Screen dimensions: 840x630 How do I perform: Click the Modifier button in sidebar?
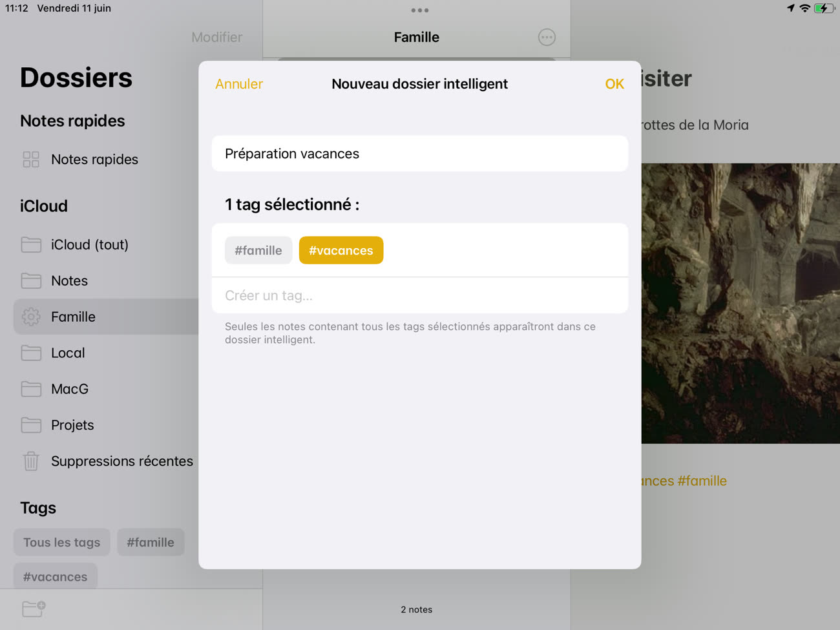click(x=217, y=37)
